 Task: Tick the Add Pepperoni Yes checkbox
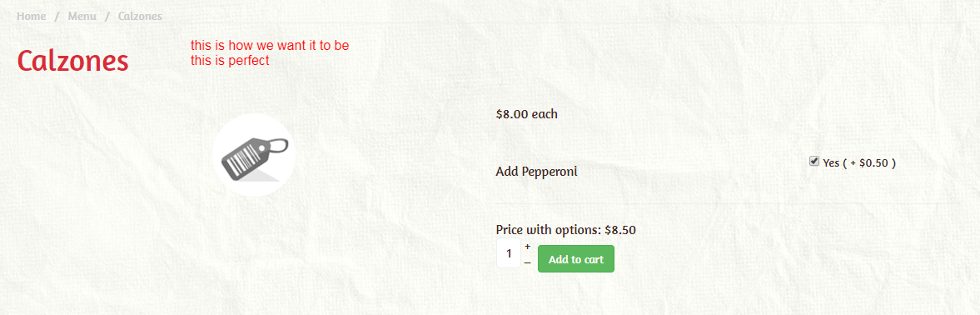[814, 162]
